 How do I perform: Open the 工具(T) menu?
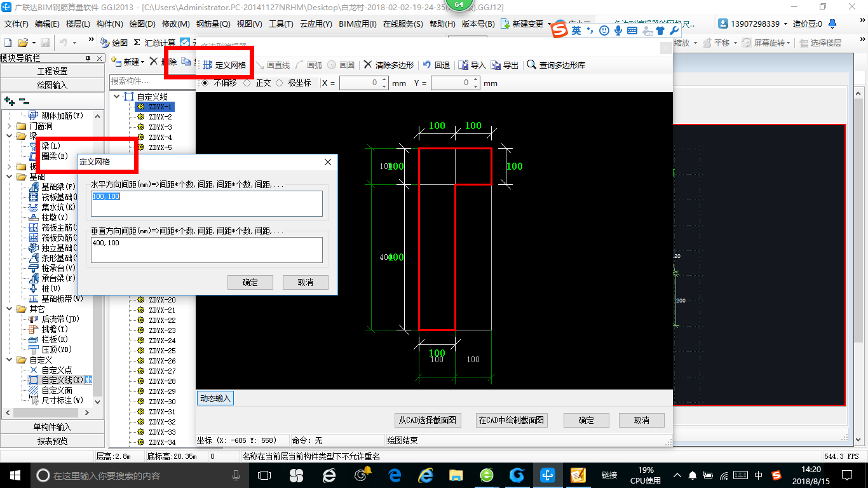pyautogui.click(x=281, y=24)
